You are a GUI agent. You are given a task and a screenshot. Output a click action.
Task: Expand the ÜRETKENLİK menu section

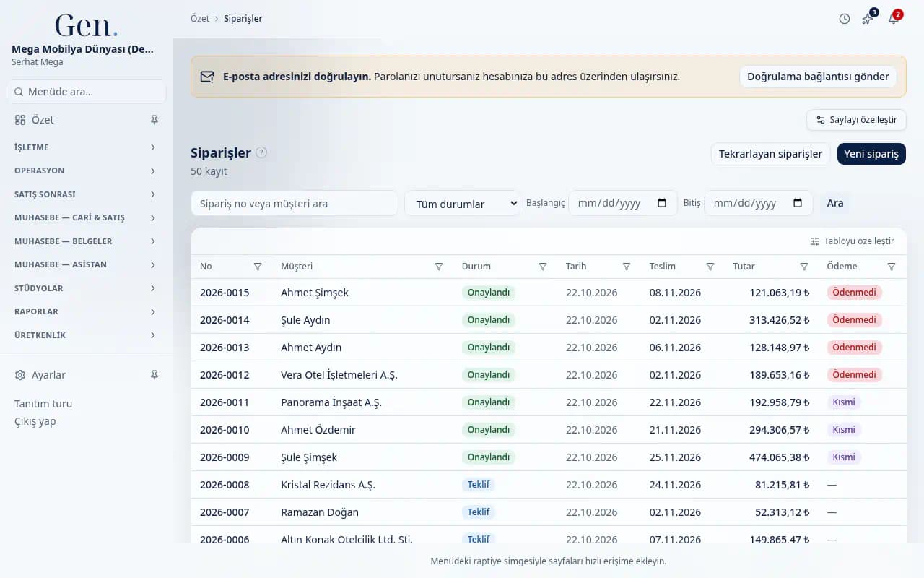[x=86, y=335]
